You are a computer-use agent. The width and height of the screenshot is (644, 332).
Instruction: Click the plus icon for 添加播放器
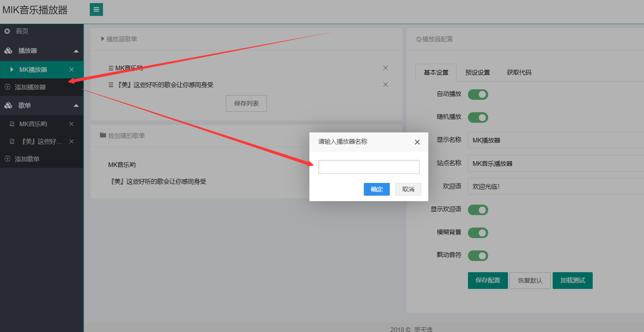(x=7, y=87)
